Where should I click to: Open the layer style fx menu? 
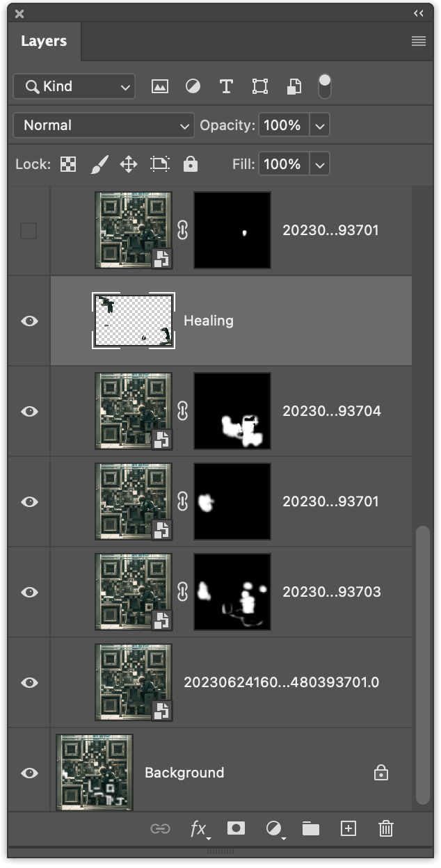click(199, 828)
